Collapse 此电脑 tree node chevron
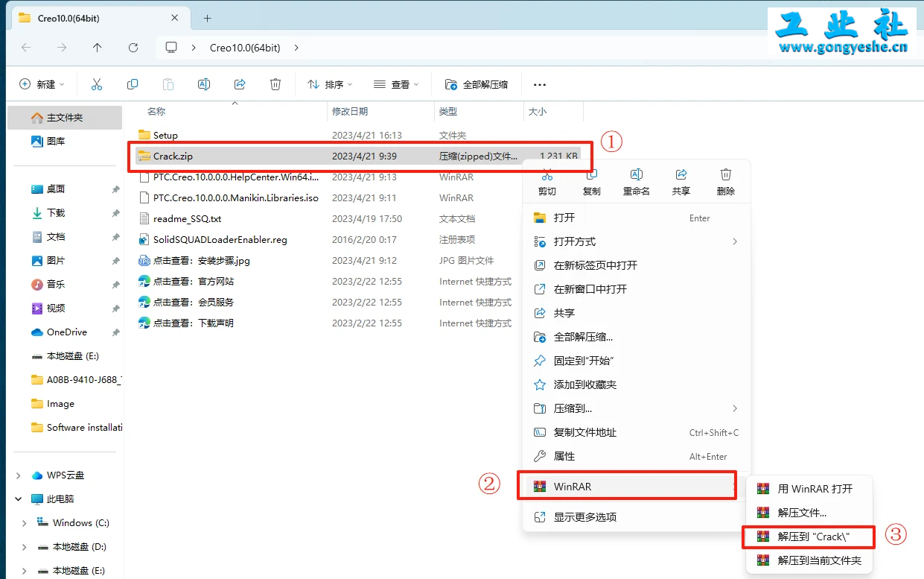The height and width of the screenshot is (579, 924). pyautogui.click(x=19, y=499)
